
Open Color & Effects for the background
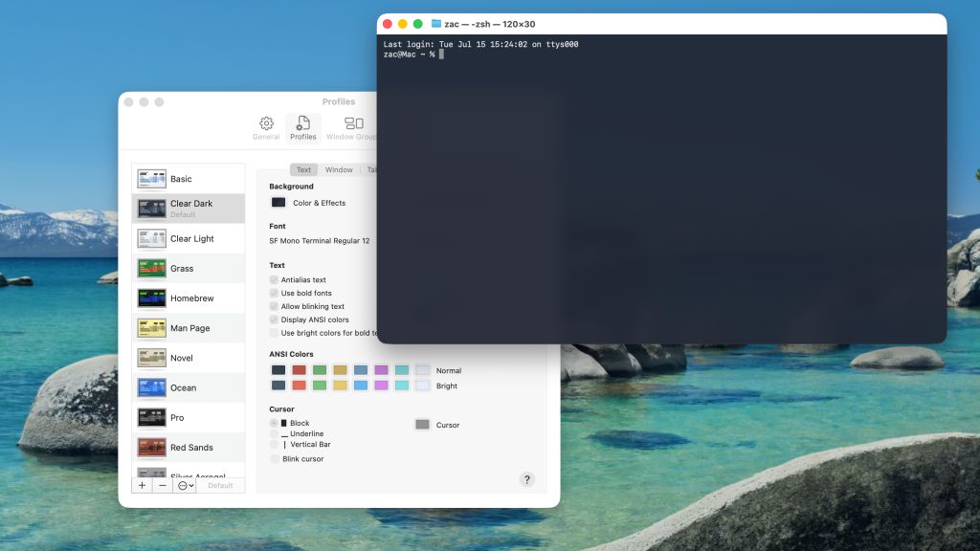point(279,202)
